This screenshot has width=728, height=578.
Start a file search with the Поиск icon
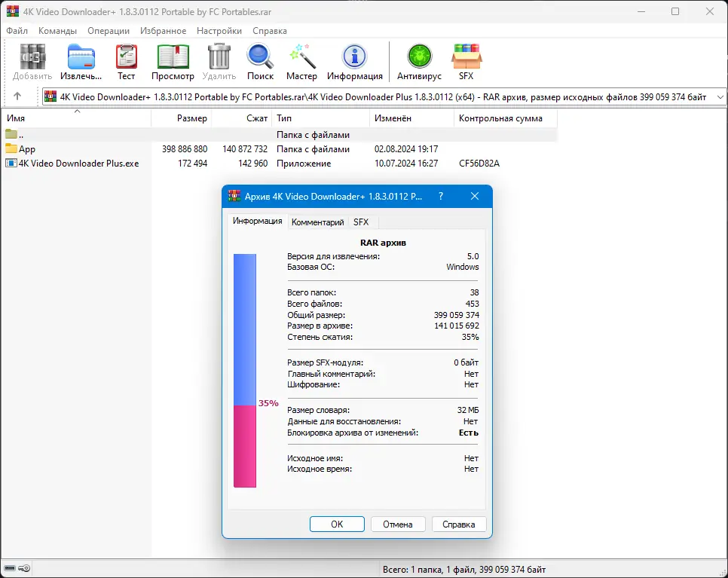coord(260,60)
